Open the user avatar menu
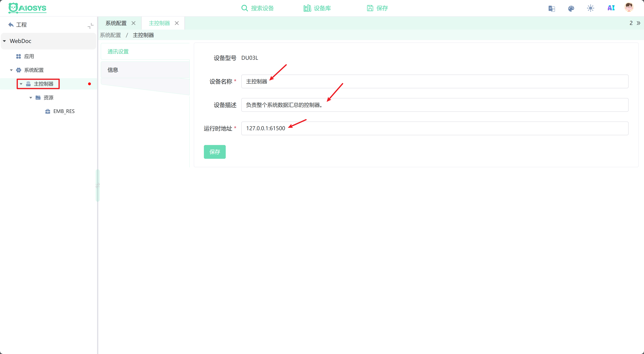 pyautogui.click(x=629, y=7)
